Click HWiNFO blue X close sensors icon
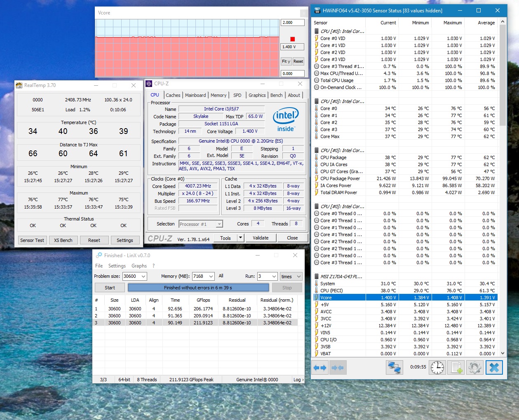The width and height of the screenshot is (519, 420). click(494, 367)
